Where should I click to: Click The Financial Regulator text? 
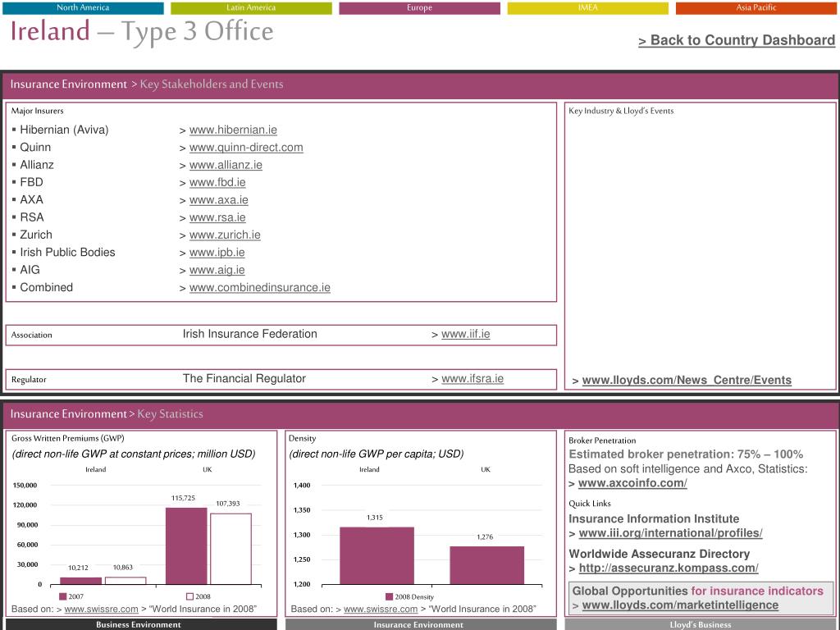(x=244, y=379)
